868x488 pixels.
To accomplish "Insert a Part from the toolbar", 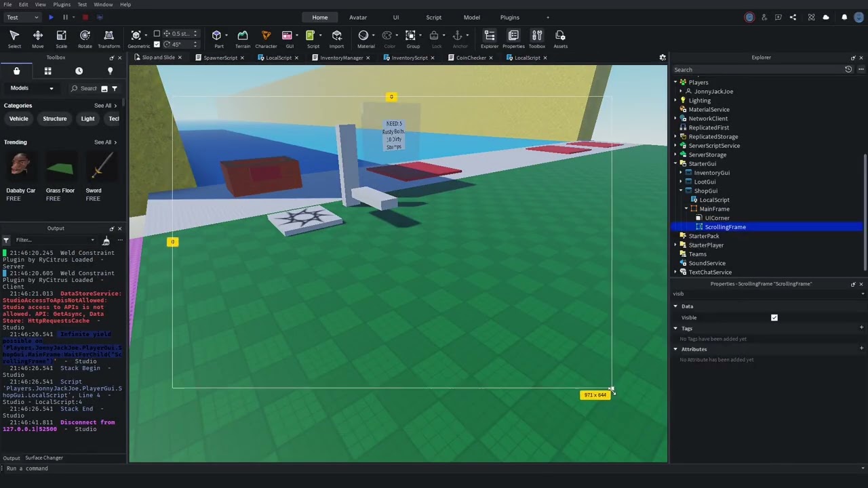I will pos(218,39).
